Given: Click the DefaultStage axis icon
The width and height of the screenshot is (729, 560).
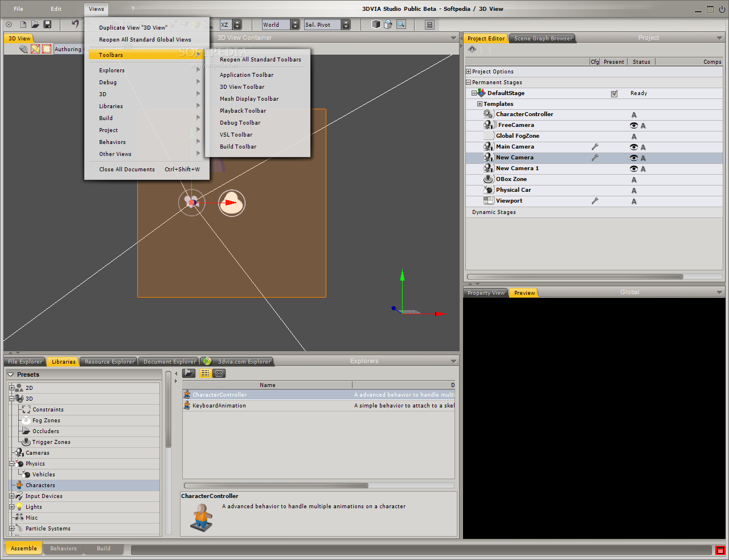Looking at the screenshot, I should click(481, 93).
